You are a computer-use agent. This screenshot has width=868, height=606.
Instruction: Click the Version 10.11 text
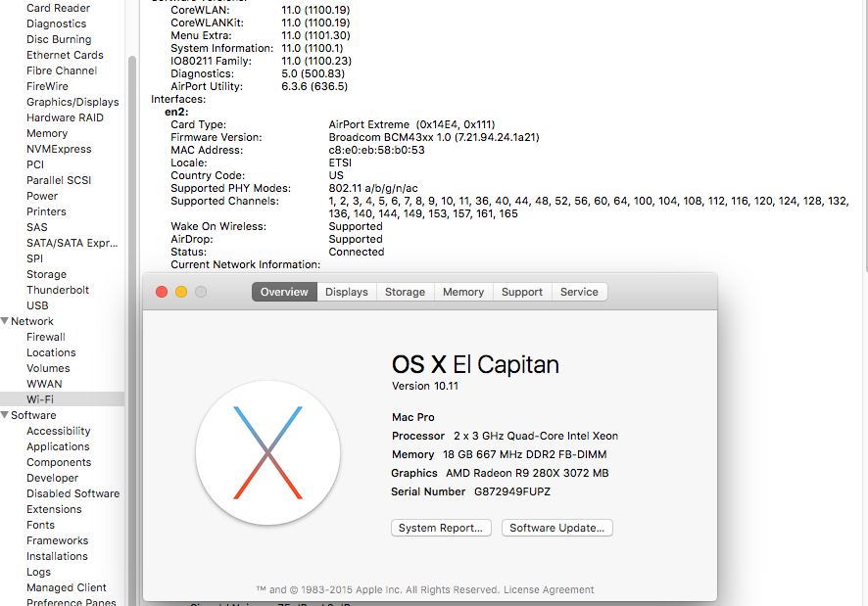click(x=425, y=386)
